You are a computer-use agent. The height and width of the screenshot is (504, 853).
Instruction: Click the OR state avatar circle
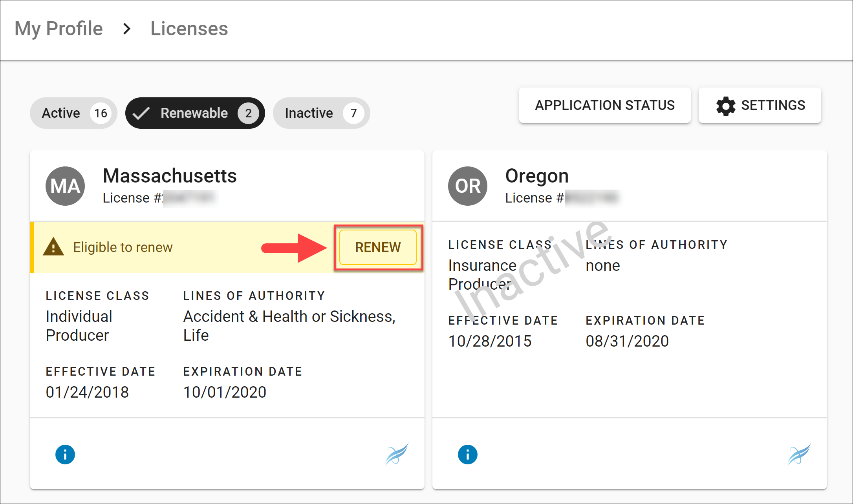click(x=468, y=186)
